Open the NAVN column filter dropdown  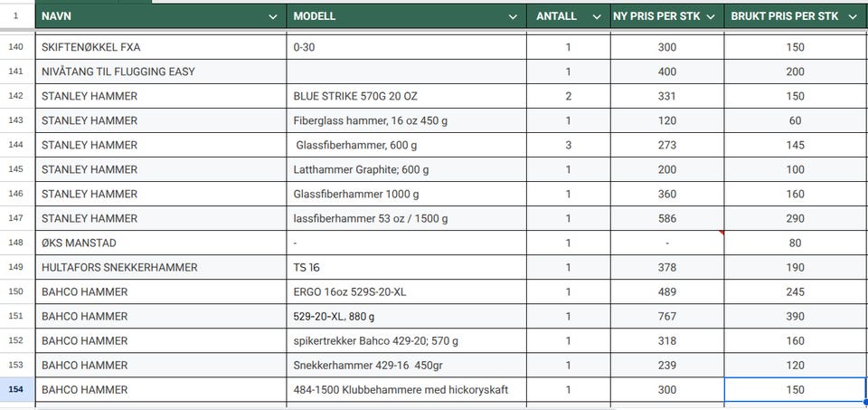(273, 16)
